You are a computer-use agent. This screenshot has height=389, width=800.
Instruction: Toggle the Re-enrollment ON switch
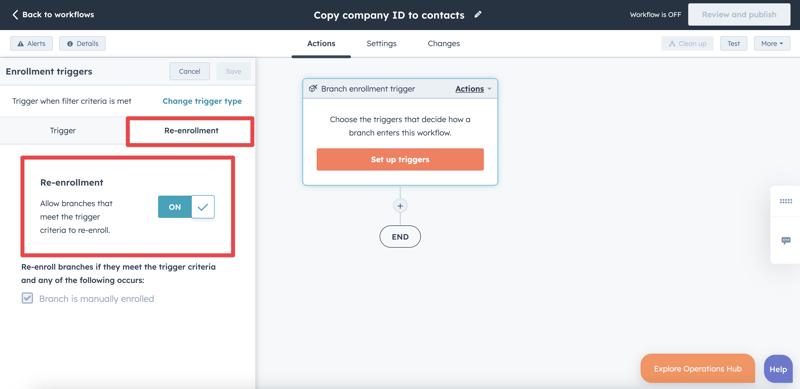pyautogui.click(x=186, y=207)
